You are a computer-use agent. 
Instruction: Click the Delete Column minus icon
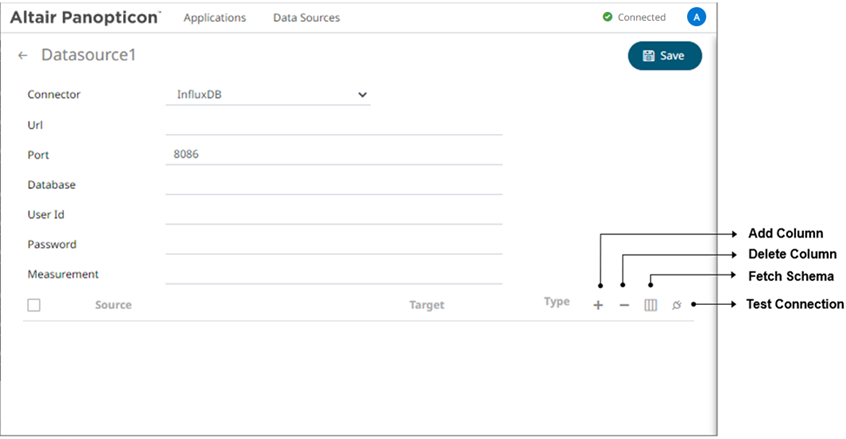coord(624,305)
